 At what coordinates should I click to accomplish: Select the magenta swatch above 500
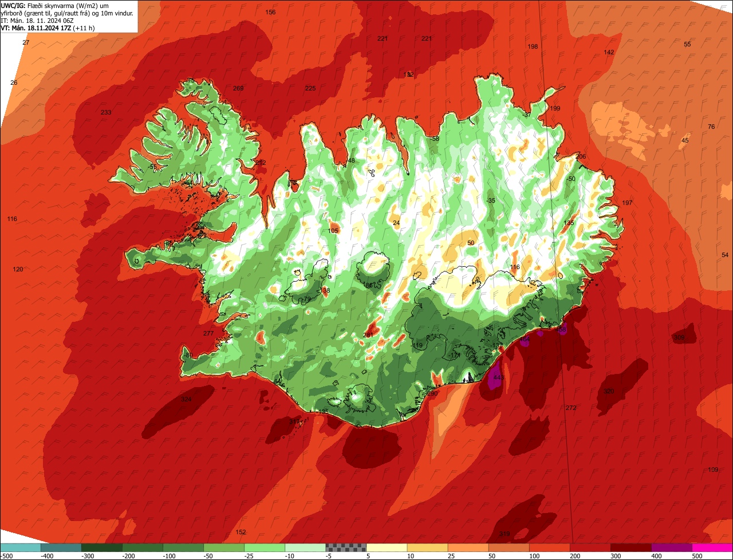click(x=712, y=547)
